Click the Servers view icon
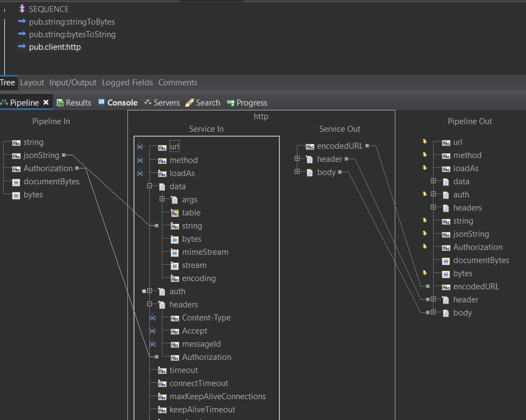 147,102
